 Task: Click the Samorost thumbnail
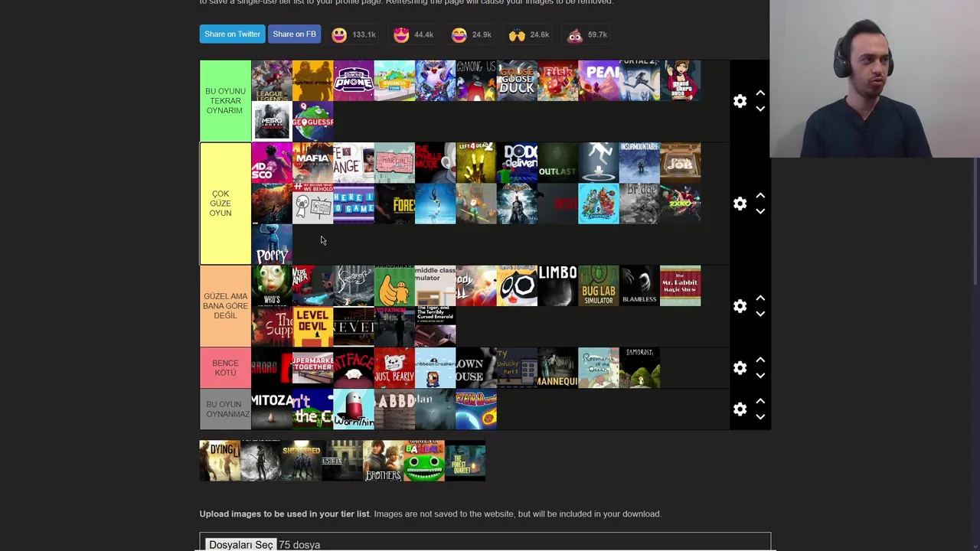coord(639,368)
